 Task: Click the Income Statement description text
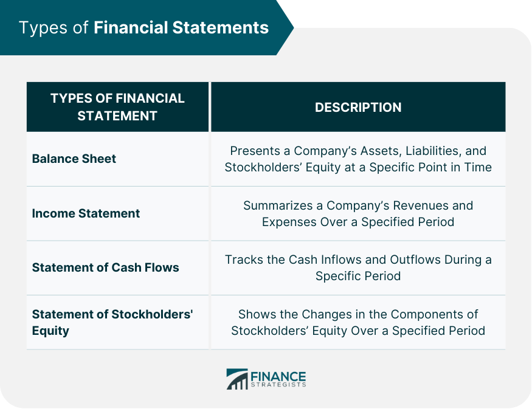(358, 213)
